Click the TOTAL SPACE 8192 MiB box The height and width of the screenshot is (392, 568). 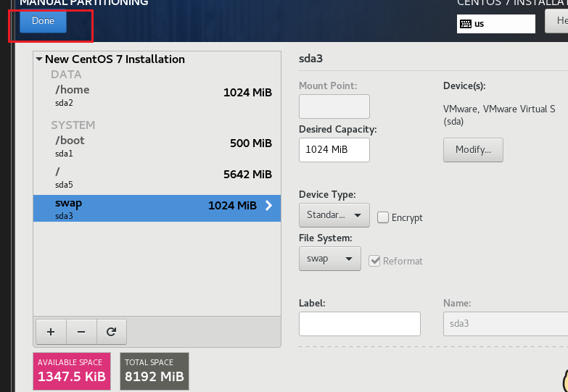(x=155, y=372)
